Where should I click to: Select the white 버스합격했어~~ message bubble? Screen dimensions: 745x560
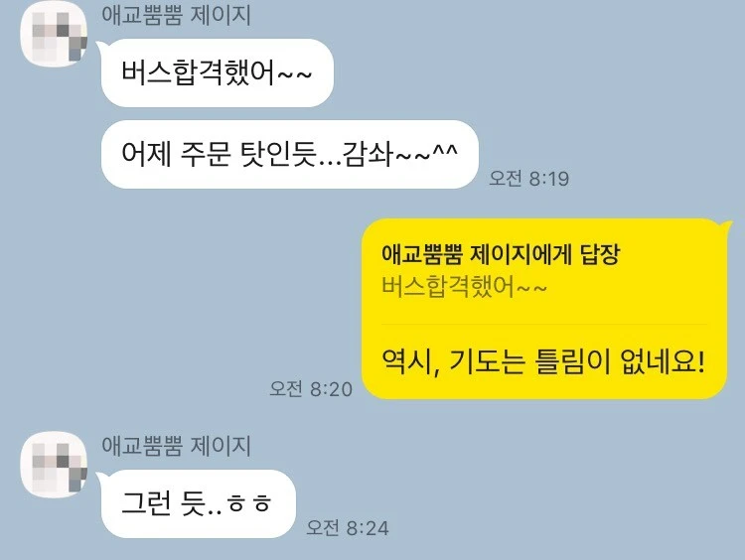click(218, 73)
